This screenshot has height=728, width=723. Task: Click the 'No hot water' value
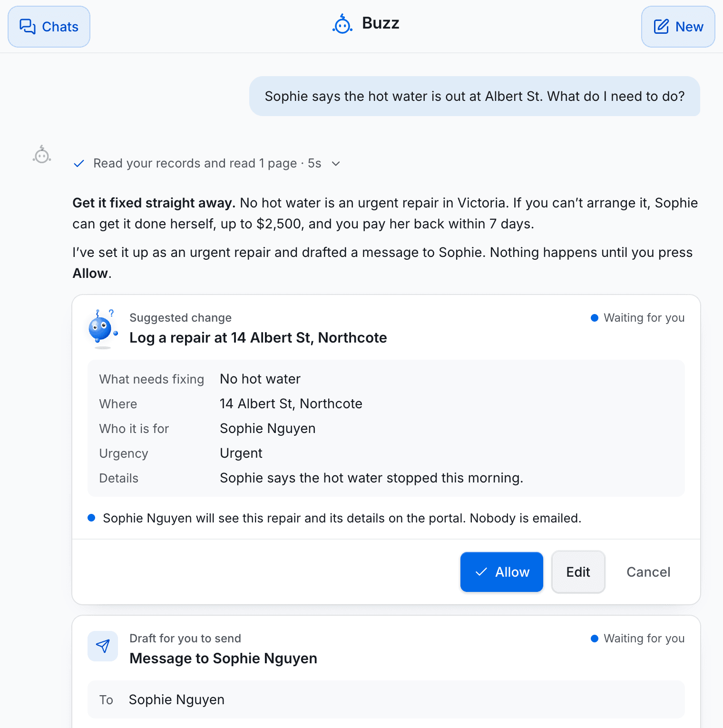click(x=260, y=379)
